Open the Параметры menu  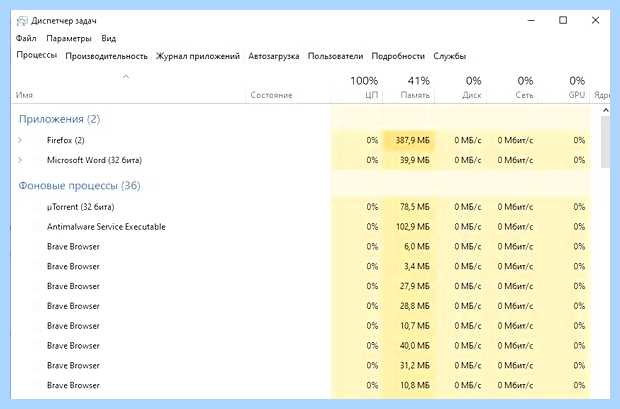click(x=69, y=38)
